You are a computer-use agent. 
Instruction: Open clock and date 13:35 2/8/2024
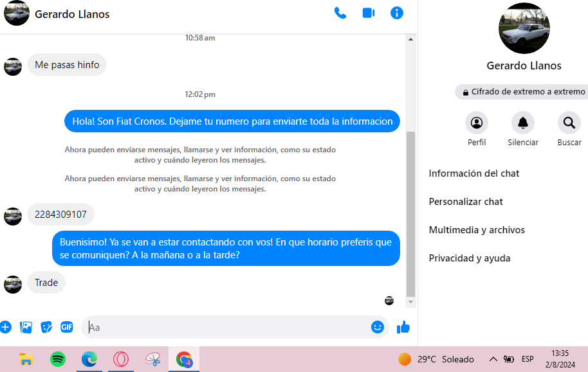coord(560,359)
